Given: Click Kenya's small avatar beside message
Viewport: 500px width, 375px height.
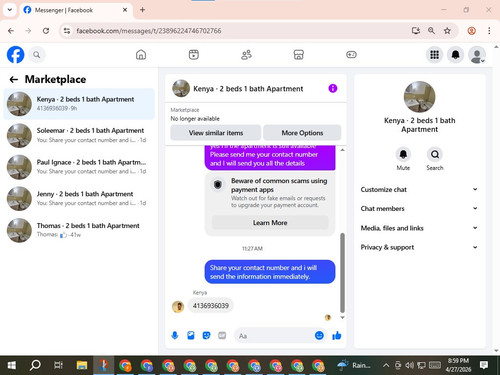Looking at the screenshot, I should pyautogui.click(x=178, y=306).
